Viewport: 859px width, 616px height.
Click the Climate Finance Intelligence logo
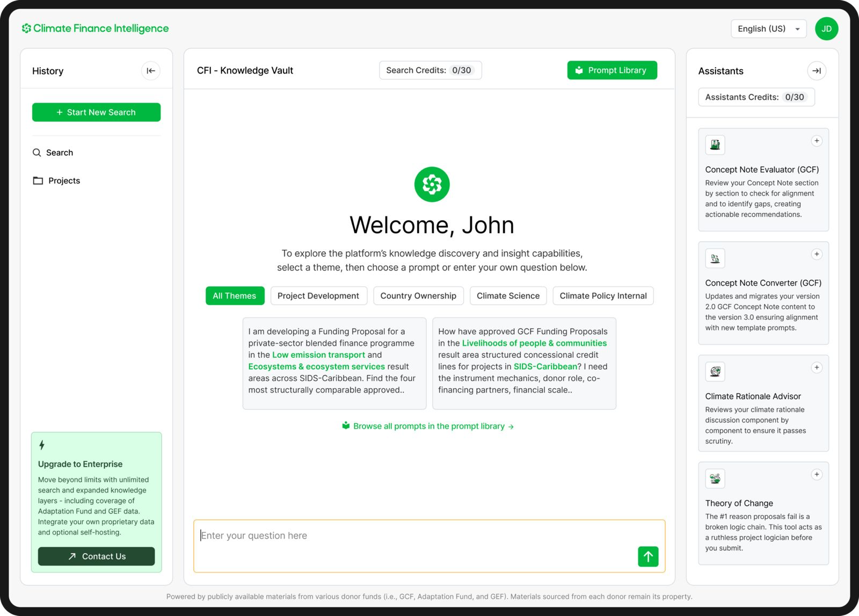point(95,28)
